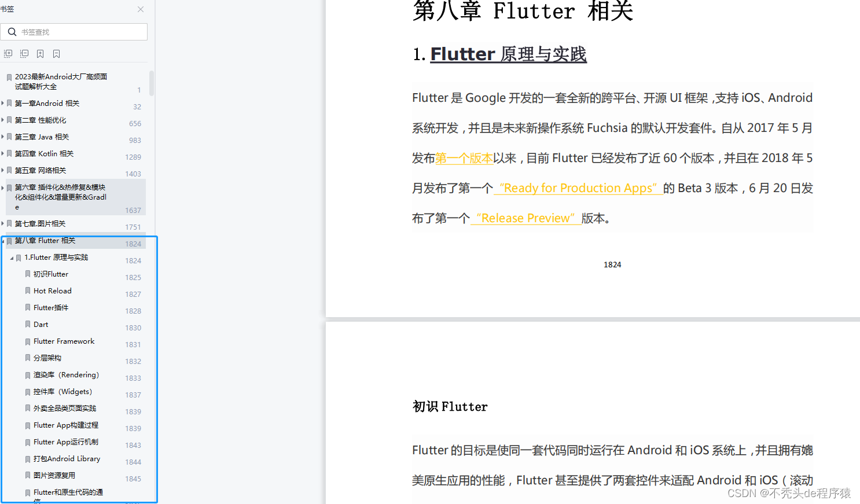The width and height of the screenshot is (860, 504).
Task: Jump to 打包Android Library bookmark
Action: coord(67,459)
